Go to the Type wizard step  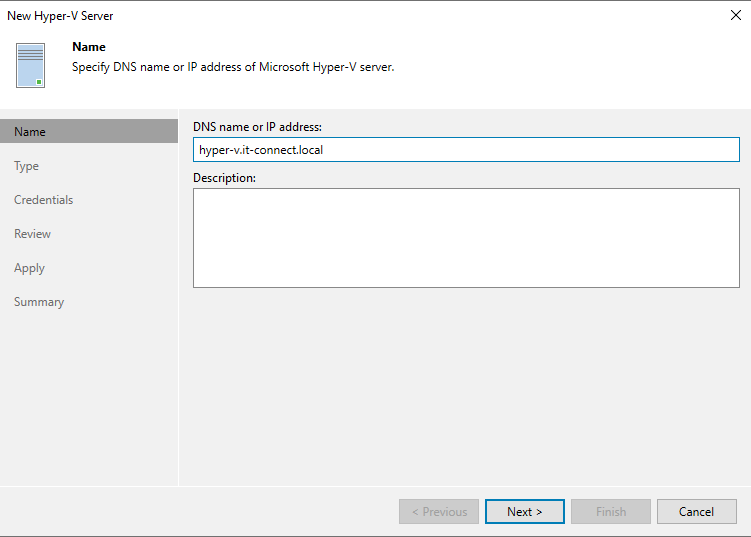pyautogui.click(x=27, y=166)
